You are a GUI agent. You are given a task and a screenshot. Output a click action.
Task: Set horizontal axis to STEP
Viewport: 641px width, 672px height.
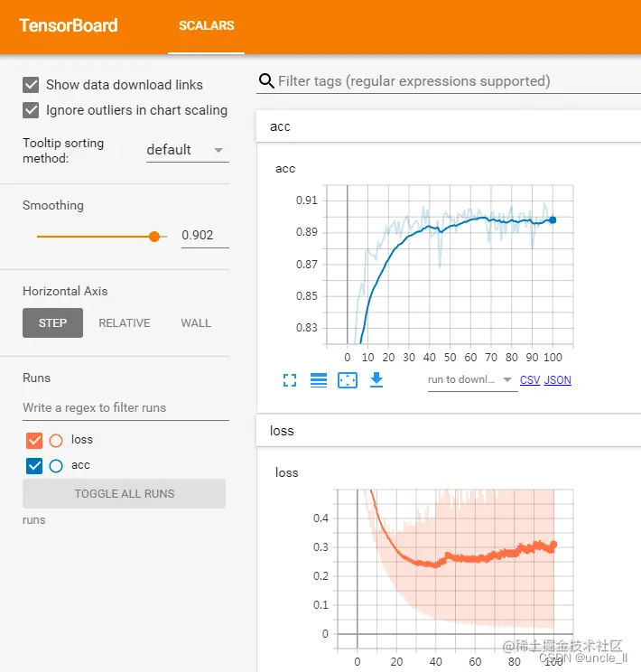point(52,322)
